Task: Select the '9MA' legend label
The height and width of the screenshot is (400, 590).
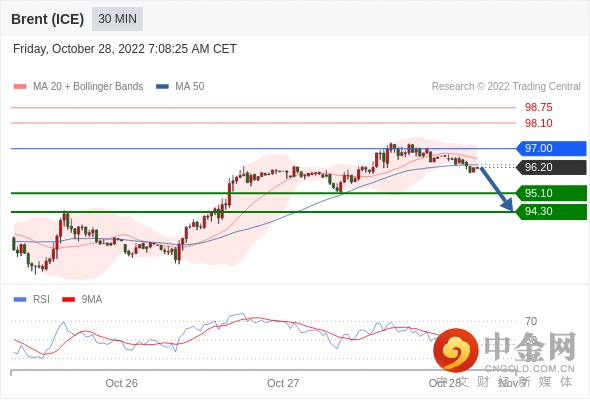Action: tap(92, 300)
